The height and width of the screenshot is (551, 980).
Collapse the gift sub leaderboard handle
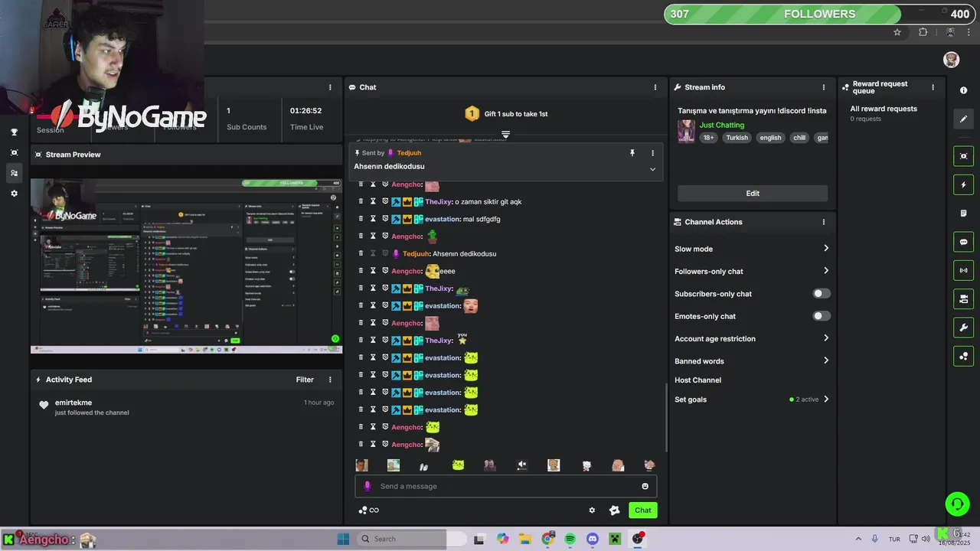(505, 135)
